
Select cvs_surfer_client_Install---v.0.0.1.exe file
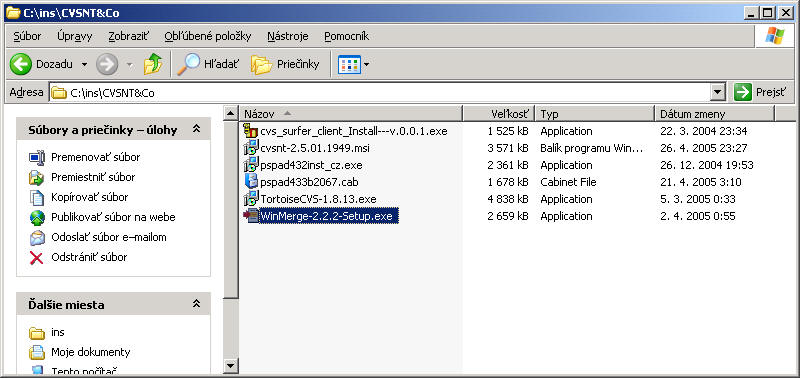coord(354,131)
